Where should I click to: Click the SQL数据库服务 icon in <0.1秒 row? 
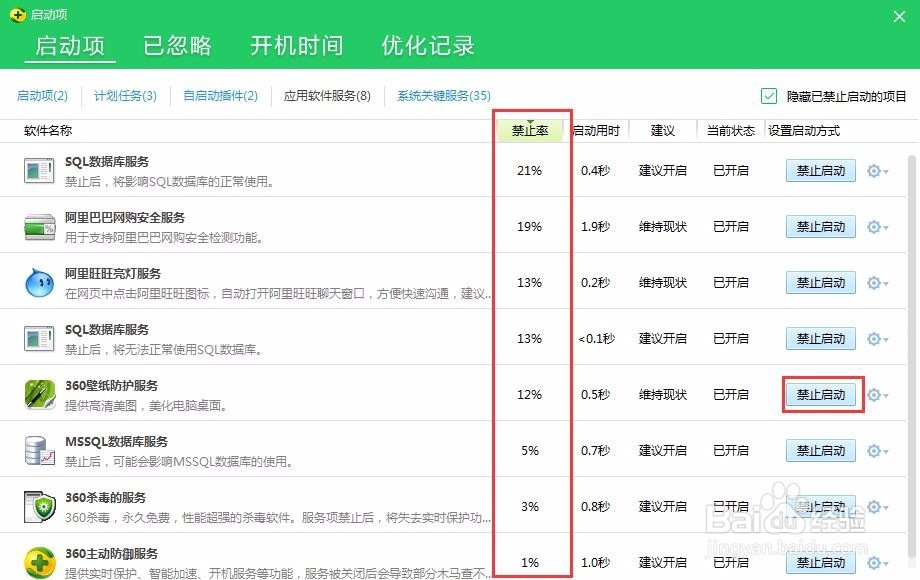click(x=39, y=339)
